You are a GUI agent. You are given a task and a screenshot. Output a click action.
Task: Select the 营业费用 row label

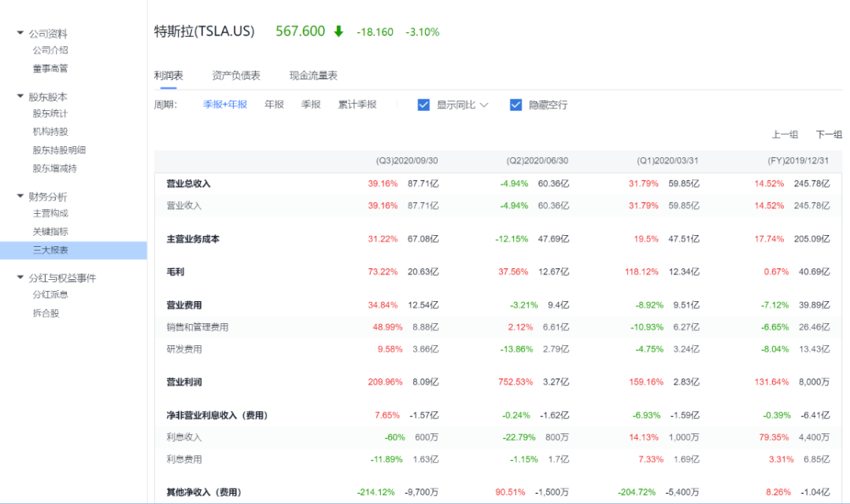point(183,305)
